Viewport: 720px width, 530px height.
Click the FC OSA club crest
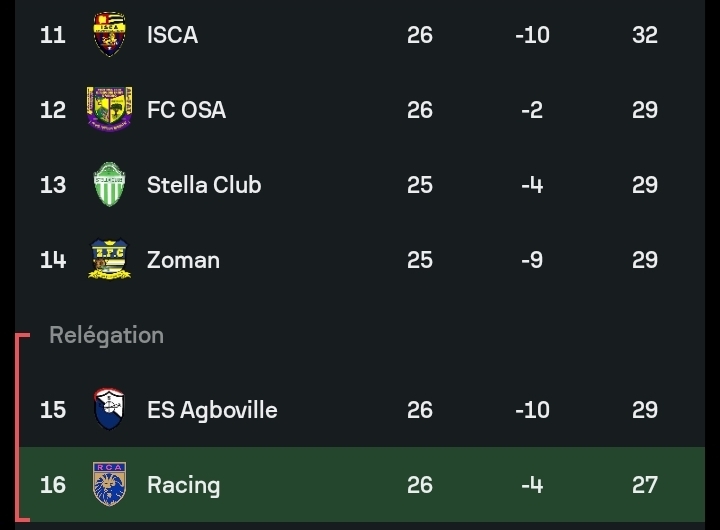pyautogui.click(x=109, y=110)
